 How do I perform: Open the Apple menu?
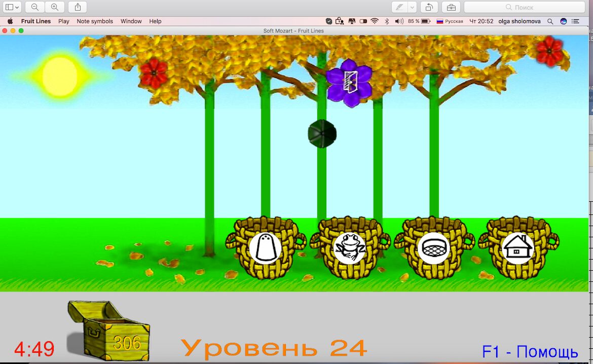click(x=10, y=21)
